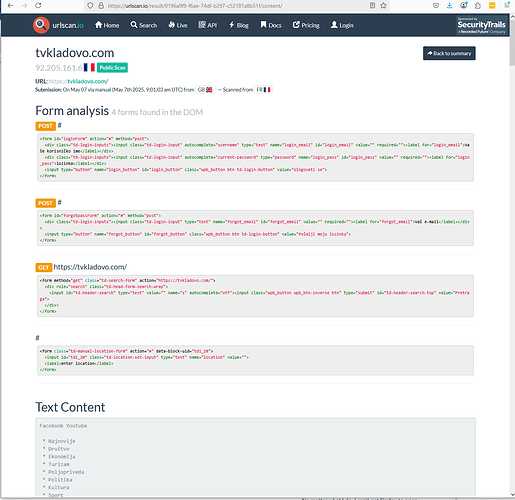
Task: Click the Public Scan badge
Action: pos(112,68)
